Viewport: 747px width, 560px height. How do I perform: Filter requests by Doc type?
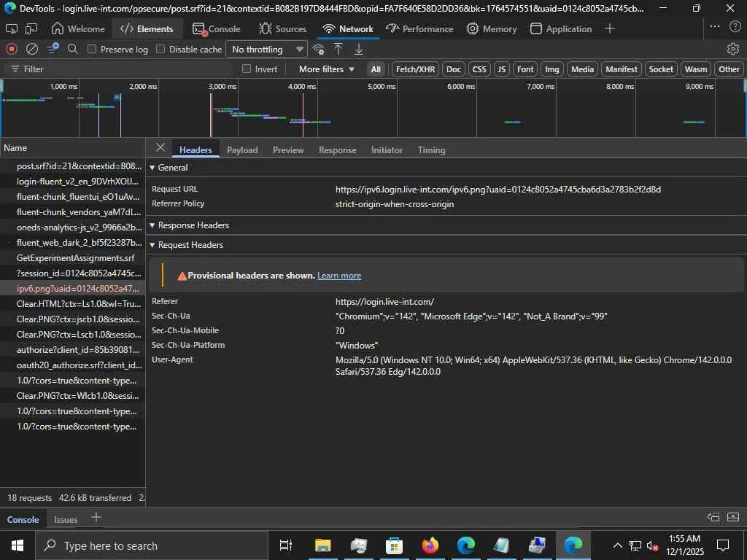[454, 69]
